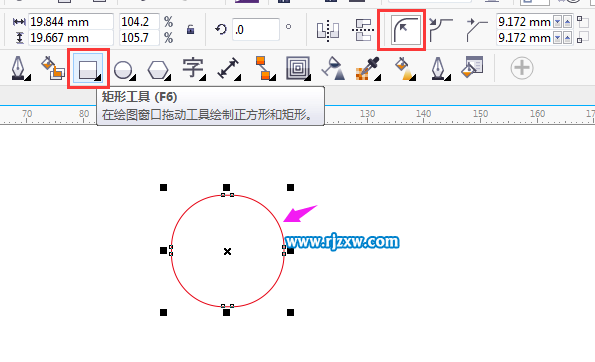The height and width of the screenshot is (362, 595).
Task: Select the Polygon tool
Action: [x=159, y=70]
